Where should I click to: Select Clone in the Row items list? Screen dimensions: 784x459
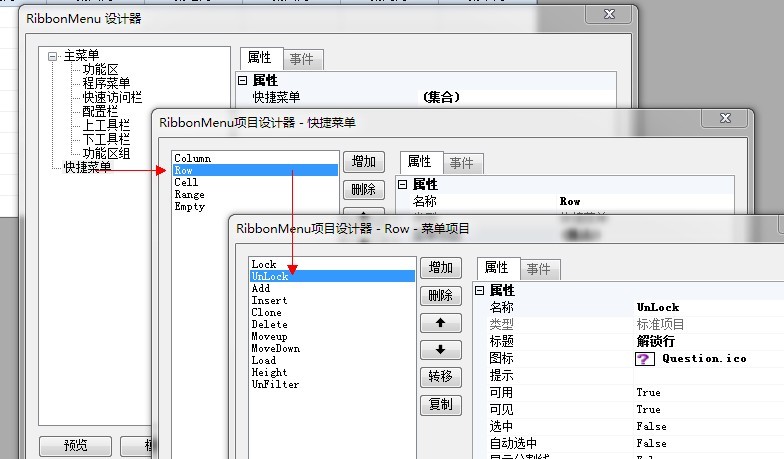coord(332,312)
